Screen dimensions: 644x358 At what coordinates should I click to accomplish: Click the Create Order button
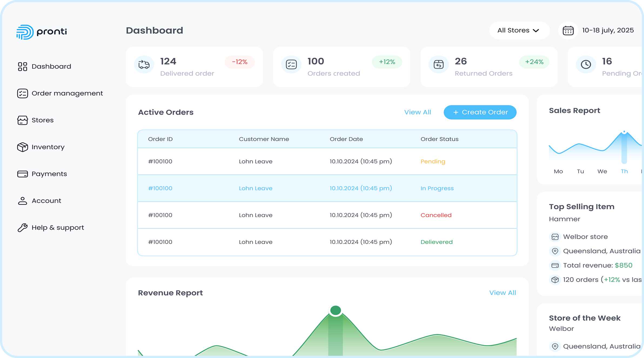tap(480, 112)
